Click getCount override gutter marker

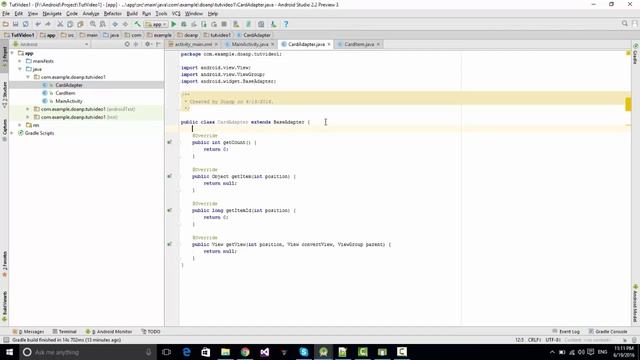pyautogui.click(x=169, y=142)
